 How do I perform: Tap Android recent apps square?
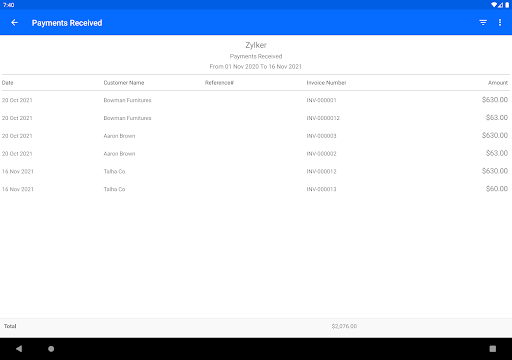click(493, 349)
